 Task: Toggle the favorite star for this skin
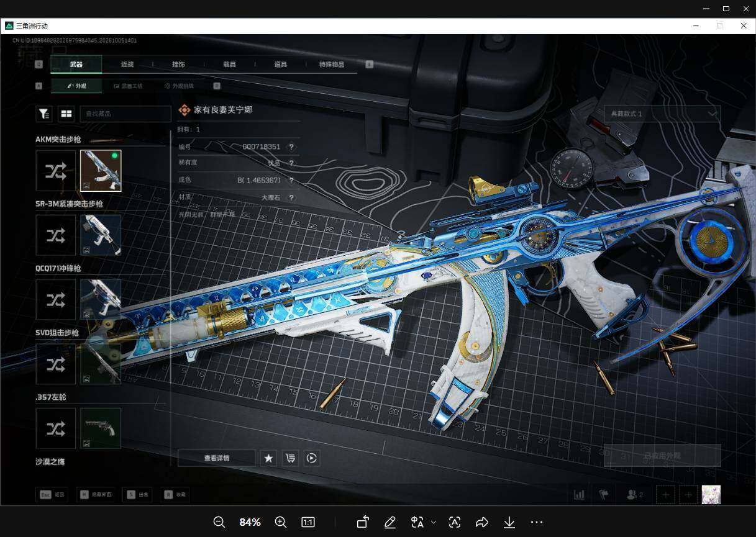268,458
